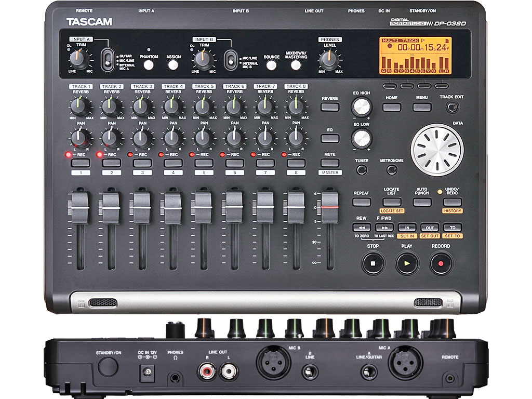Click the RECORD transport button
This screenshot has height=399, width=532.
point(441,263)
